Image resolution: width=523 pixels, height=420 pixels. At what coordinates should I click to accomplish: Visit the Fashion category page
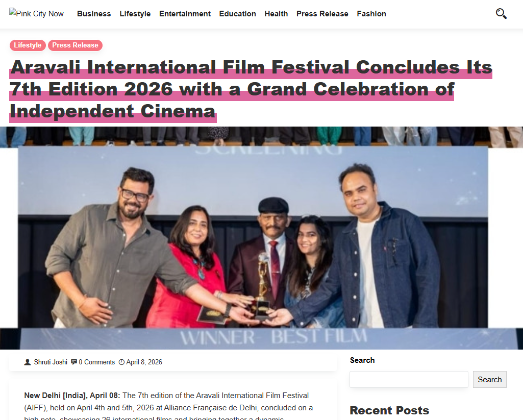pyautogui.click(x=371, y=14)
